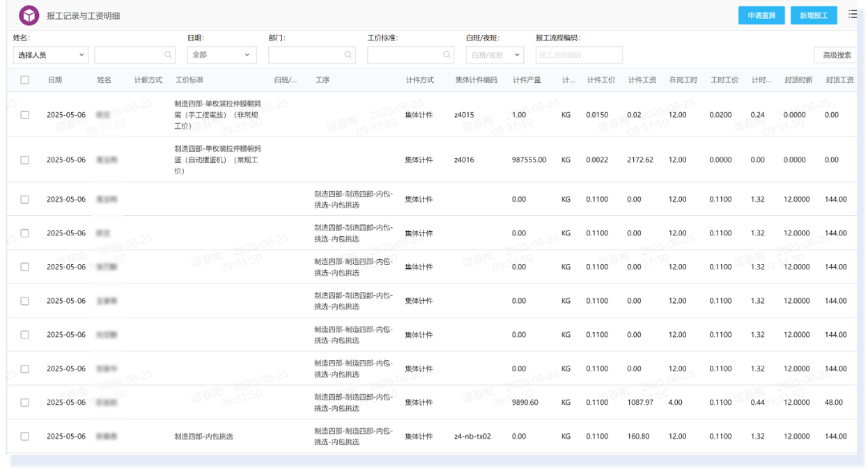Click the 160.80 wage value

[x=638, y=437]
